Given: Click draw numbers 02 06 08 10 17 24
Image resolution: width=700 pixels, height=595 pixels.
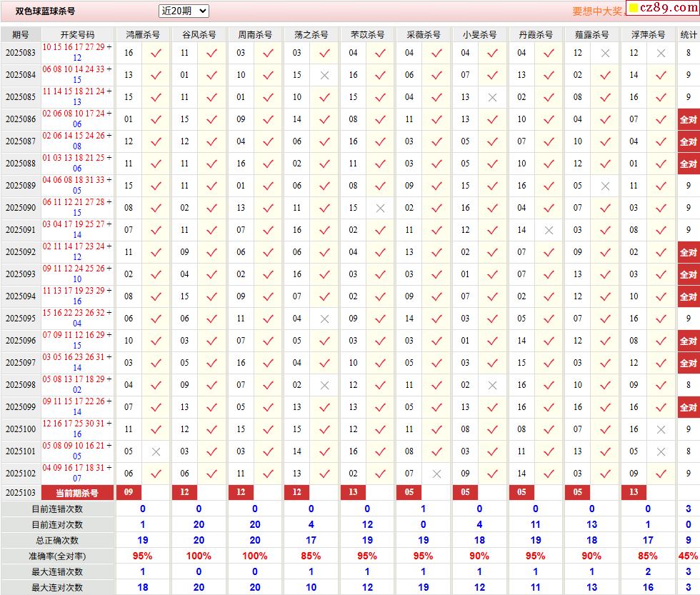Looking at the screenshot, I should (x=74, y=114).
